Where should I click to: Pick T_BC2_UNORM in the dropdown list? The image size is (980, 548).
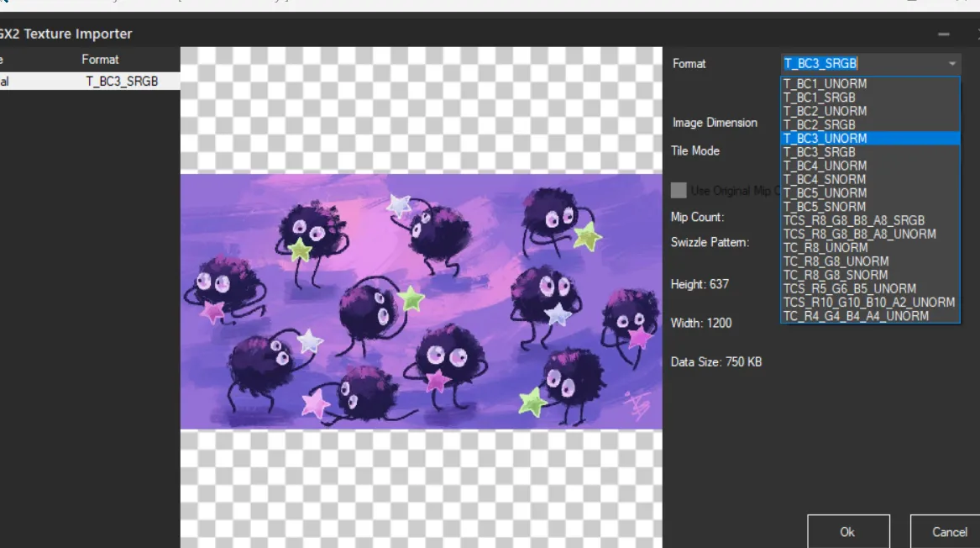[x=825, y=111]
